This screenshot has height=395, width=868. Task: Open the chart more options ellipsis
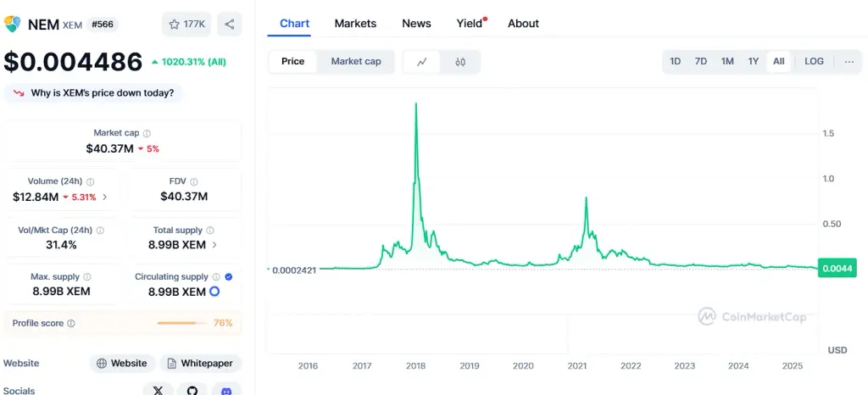point(849,61)
